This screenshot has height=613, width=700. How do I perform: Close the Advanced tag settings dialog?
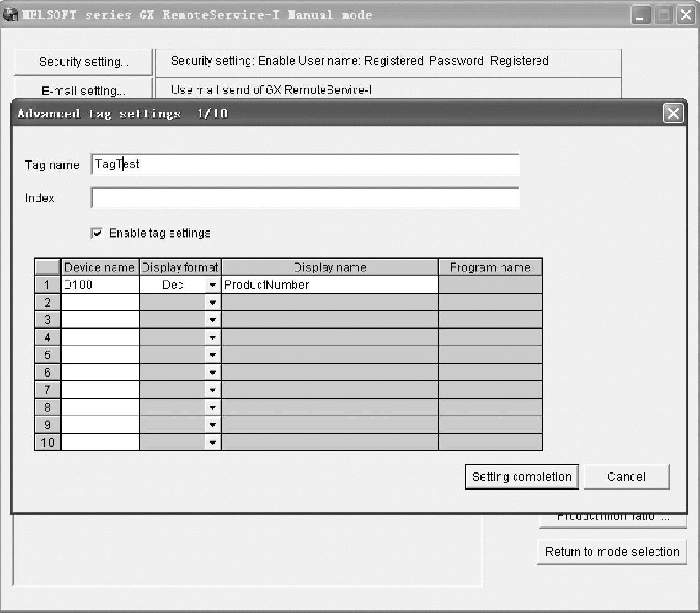(673, 114)
